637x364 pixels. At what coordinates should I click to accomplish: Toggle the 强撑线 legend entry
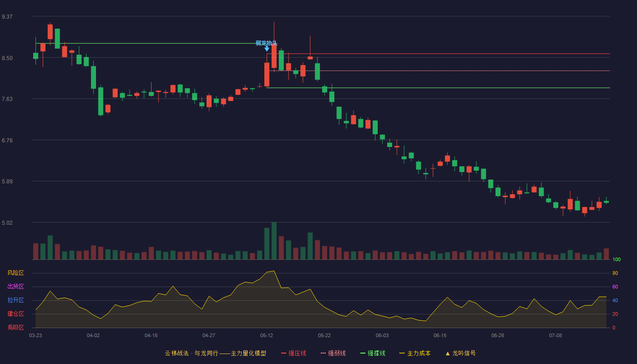click(373, 353)
